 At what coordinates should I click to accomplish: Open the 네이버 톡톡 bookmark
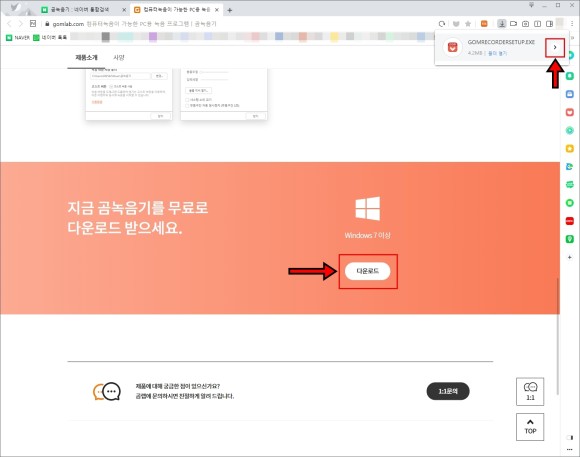point(50,37)
